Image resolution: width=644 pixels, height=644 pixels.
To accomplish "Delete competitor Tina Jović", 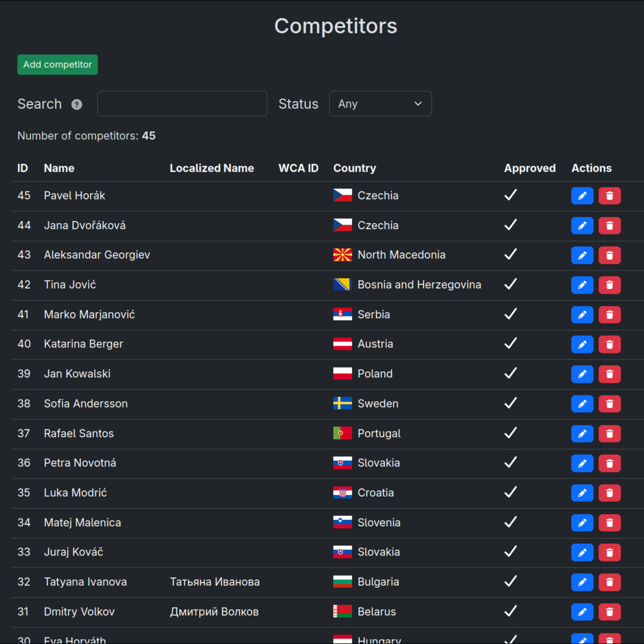I will 609,285.
